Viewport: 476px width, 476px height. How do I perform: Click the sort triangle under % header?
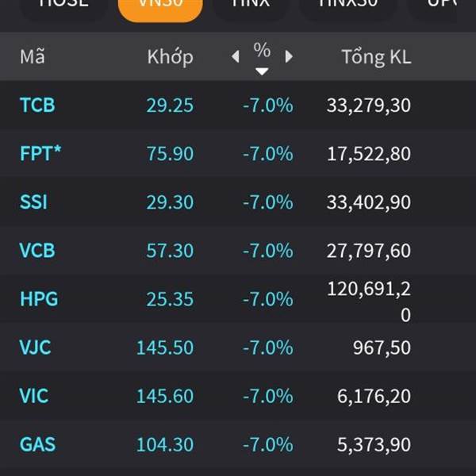coord(262,71)
